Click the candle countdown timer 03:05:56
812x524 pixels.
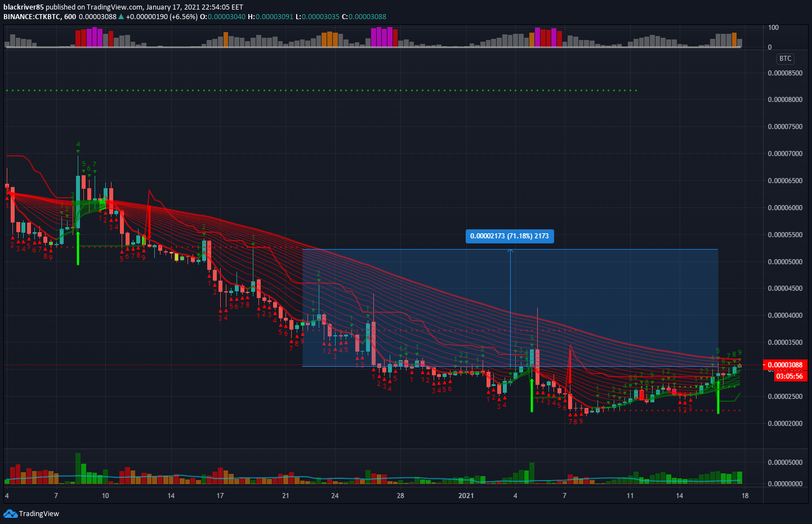coord(789,376)
